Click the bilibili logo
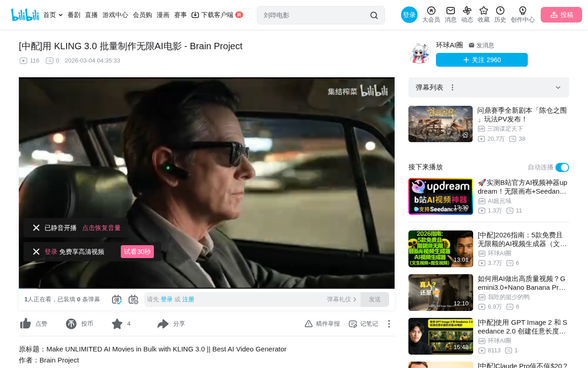Image resolution: width=588 pixels, height=368 pixels. [25, 15]
